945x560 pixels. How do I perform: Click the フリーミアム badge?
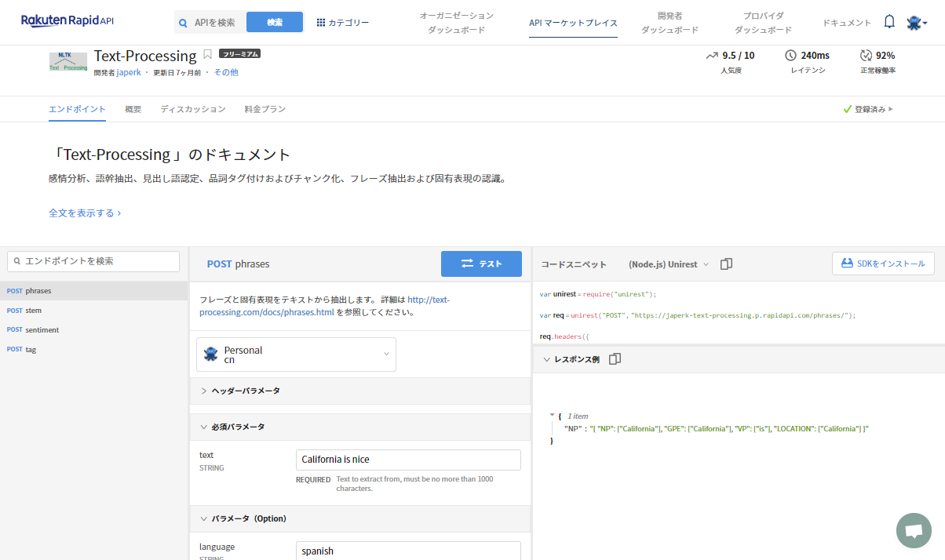coord(240,53)
